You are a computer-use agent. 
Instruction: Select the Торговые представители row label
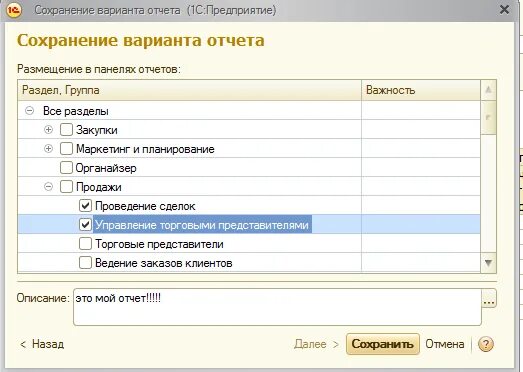coord(159,244)
